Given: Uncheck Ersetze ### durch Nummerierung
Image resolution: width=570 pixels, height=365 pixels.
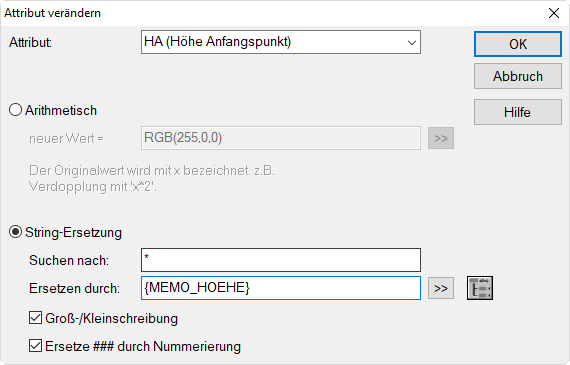Looking at the screenshot, I should pos(35,346).
